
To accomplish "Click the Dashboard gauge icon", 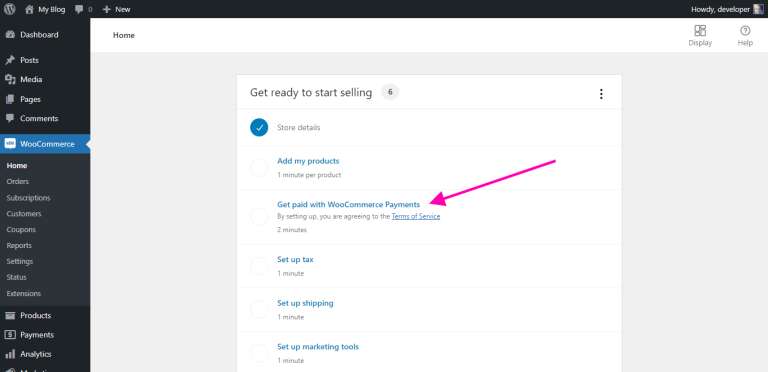I will coord(10,35).
